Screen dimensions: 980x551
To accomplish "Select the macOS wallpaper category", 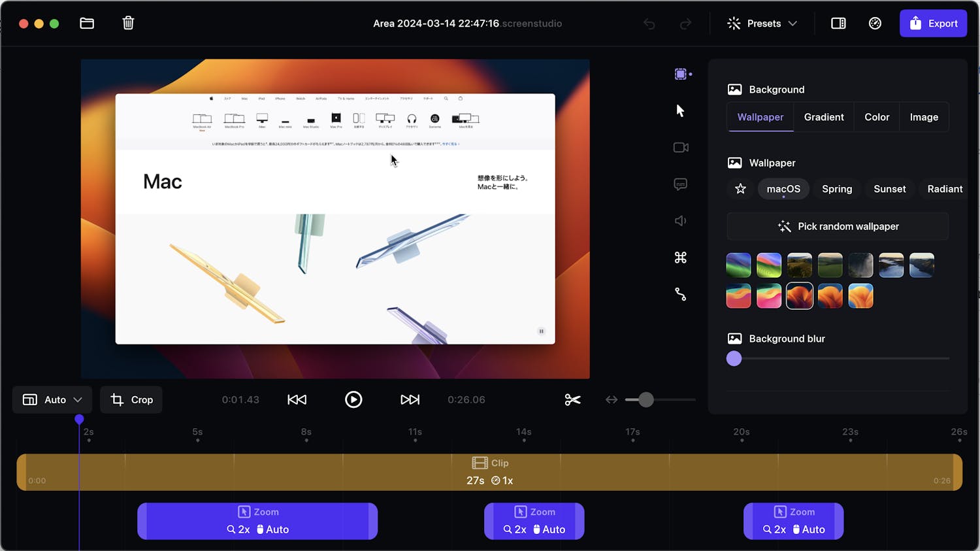I will click(783, 189).
